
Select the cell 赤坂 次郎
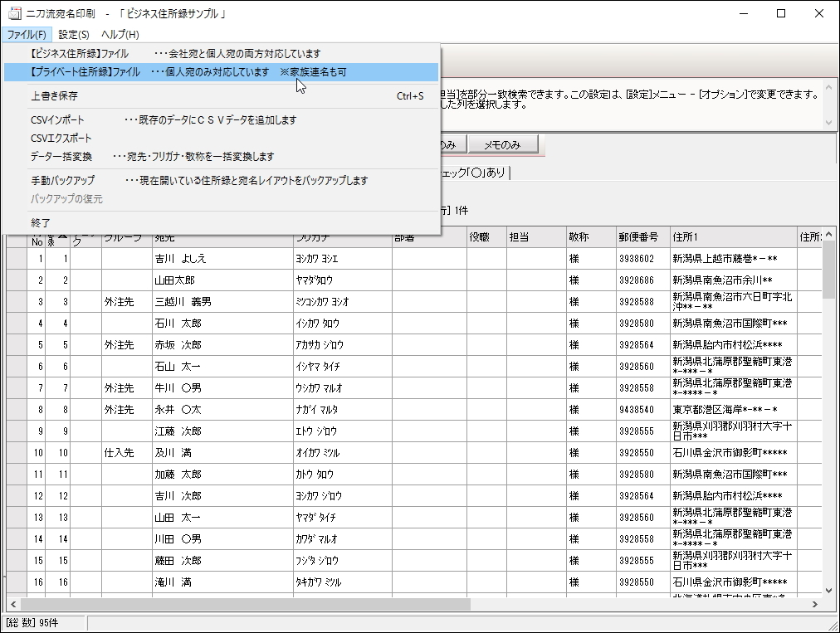click(x=222, y=345)
